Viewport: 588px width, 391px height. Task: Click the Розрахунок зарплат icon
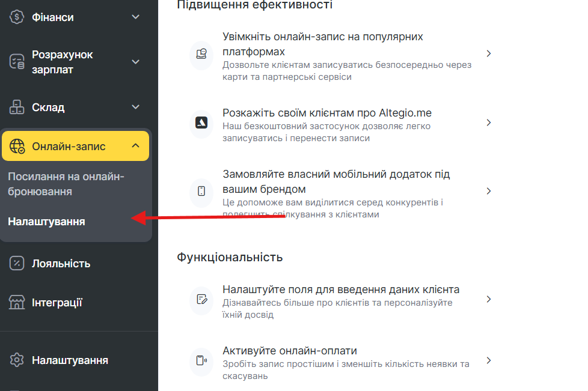click(x=17, y=62)
